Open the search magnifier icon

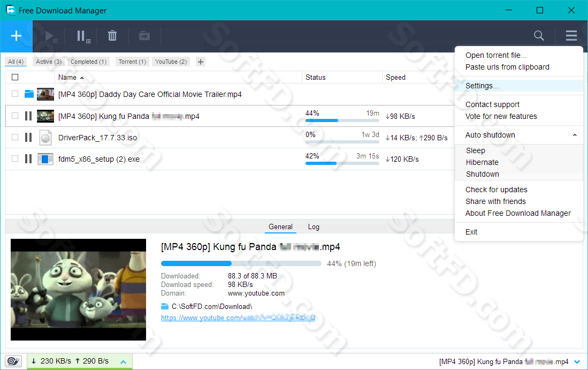(539, 36)
